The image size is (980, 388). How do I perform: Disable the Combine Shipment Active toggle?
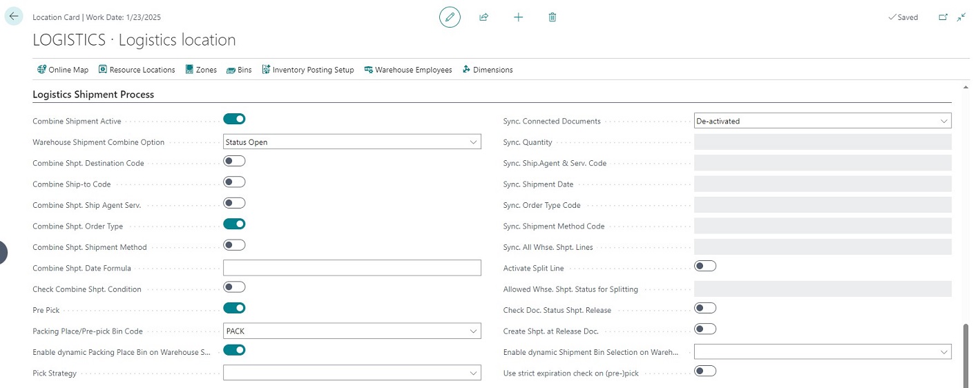pos(234,119)
